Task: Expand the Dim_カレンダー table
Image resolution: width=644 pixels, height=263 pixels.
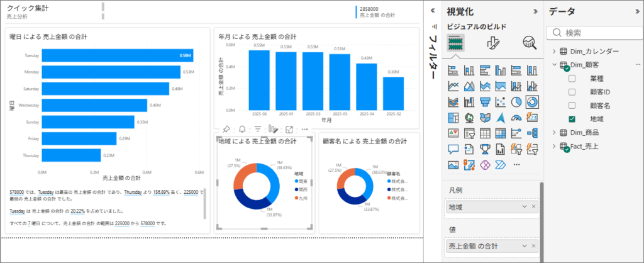Action: (554, 51)
